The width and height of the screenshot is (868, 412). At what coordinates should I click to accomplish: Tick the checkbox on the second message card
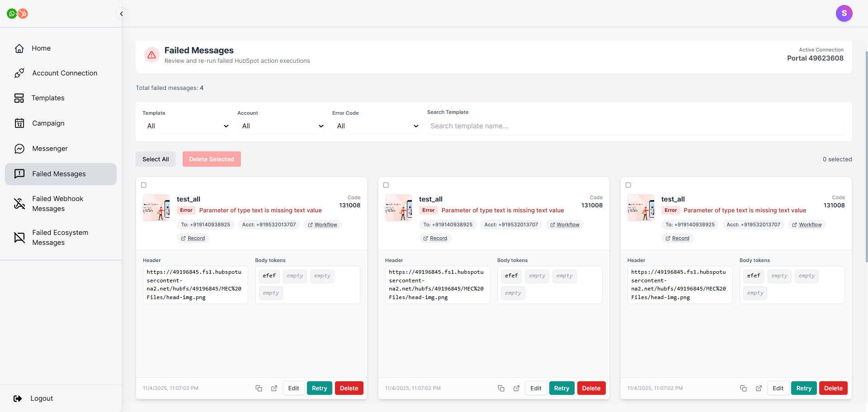(386, 185)
